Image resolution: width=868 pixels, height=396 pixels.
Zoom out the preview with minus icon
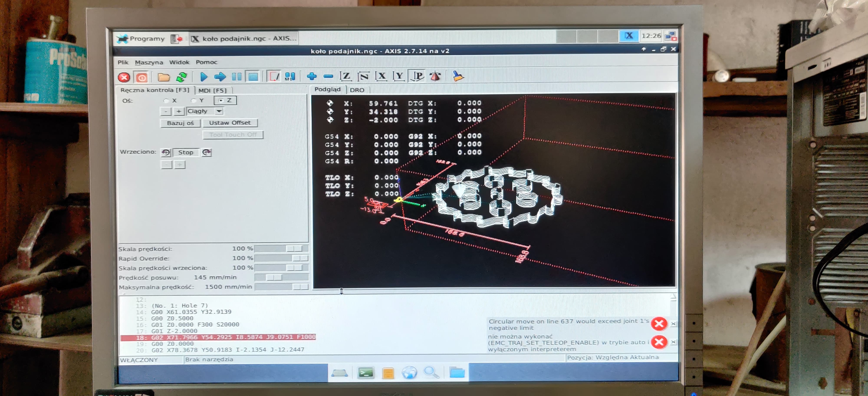tap(328, 76)
